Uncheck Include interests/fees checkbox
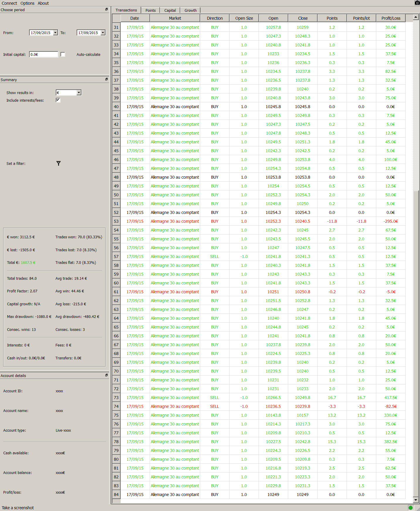Image resolution: width=420 pixels, height=511 pixels. coord(58,100)
